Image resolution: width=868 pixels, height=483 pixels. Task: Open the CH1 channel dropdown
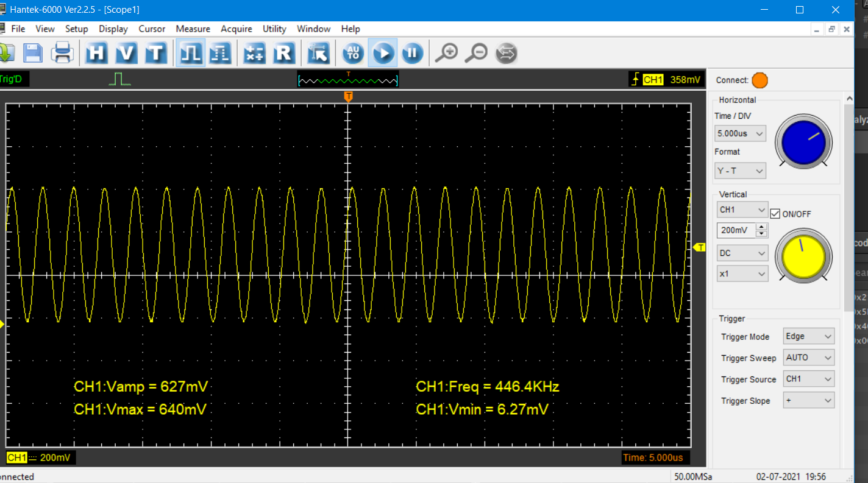(x=742, y=210)
